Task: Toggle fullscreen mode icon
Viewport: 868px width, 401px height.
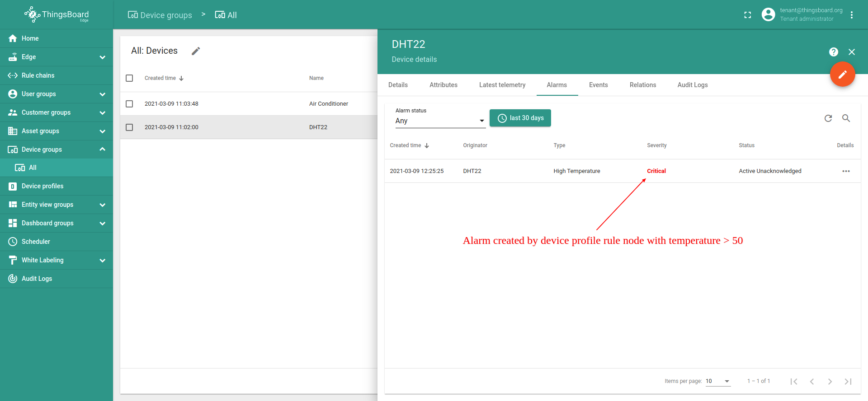Action: pyautogui.click(x=748, y=15)
